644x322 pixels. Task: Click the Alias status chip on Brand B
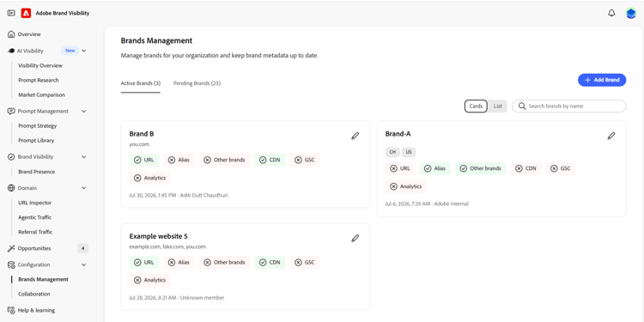pos(179,160)
